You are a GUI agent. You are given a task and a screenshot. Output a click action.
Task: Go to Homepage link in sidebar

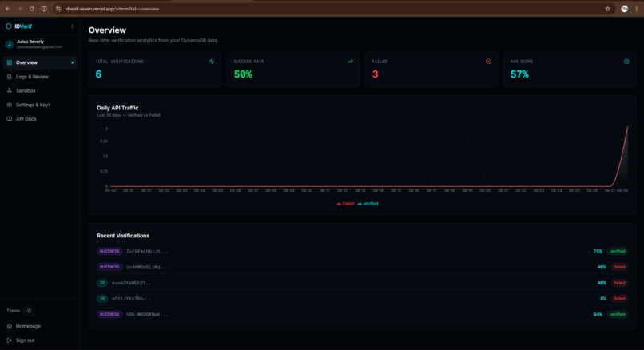(40, 326)
